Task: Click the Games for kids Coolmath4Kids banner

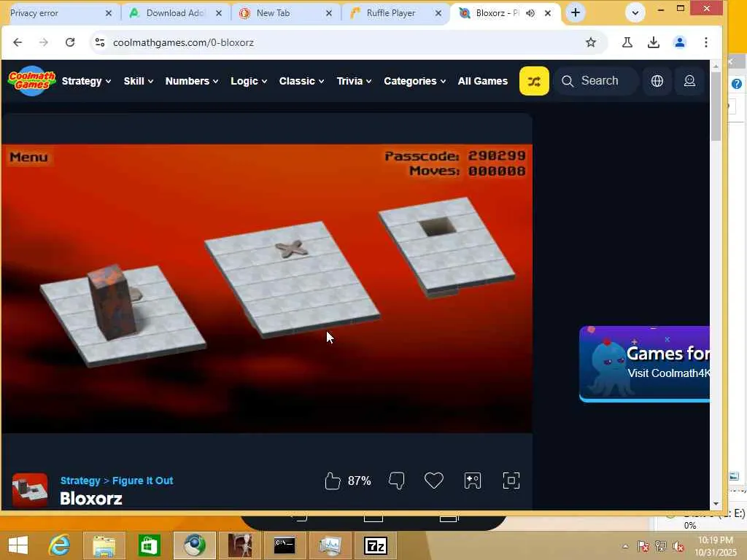Action: 645,365
